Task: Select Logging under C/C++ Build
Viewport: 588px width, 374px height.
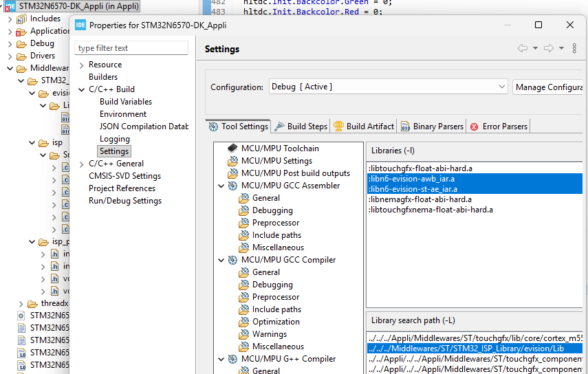Action: coord(115,139)
